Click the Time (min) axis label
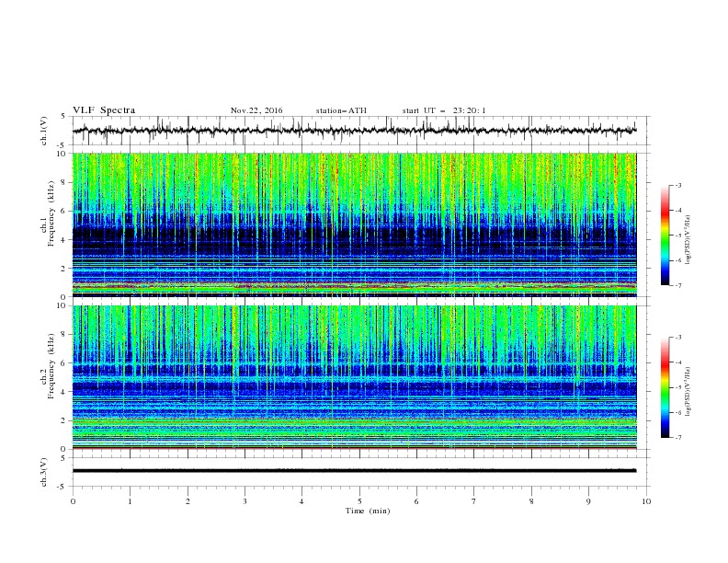Screen dimensions: 728x563 point(368,511)
